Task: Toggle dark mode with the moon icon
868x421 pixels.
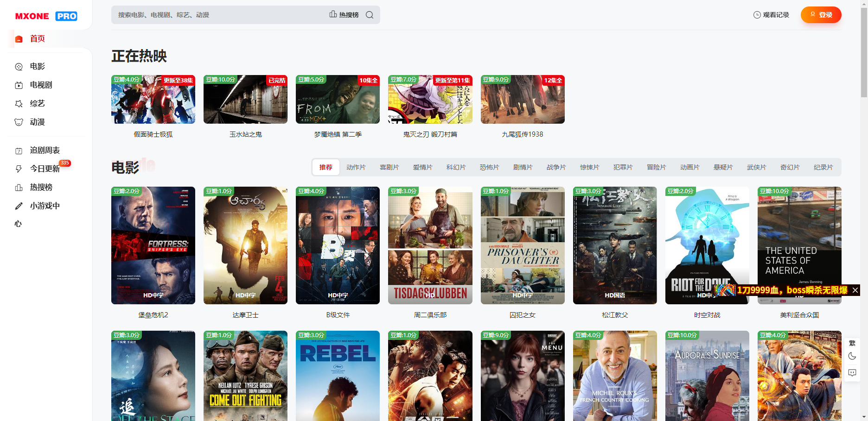Action: (x=852, y=356)
